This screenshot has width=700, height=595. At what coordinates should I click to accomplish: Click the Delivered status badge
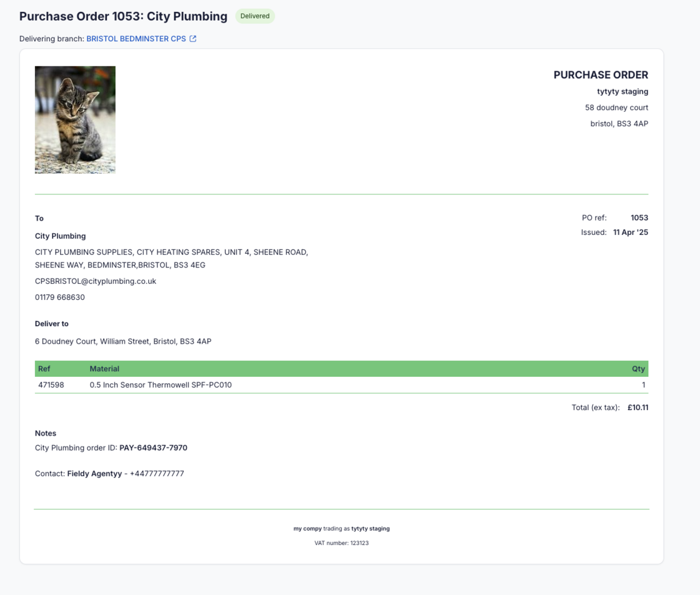point(255,16)
